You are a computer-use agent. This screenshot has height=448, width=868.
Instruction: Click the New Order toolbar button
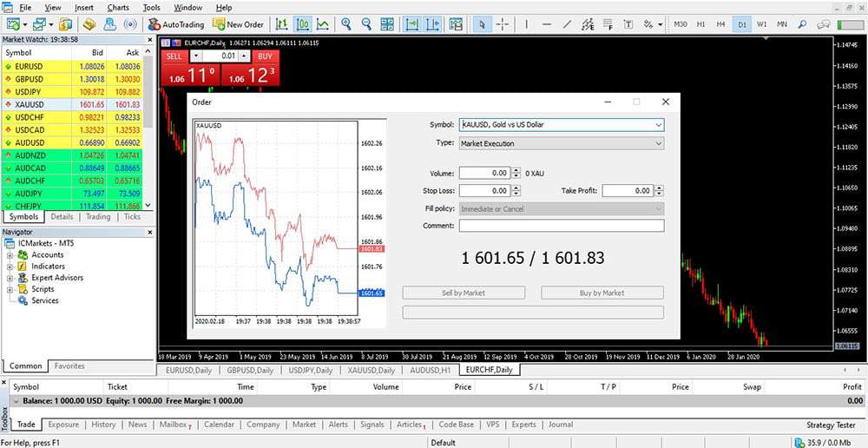239,24
